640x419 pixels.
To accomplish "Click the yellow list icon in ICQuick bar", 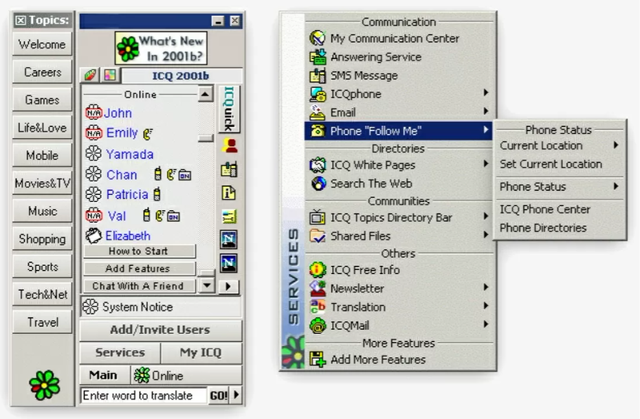I will tap(229, 216).
